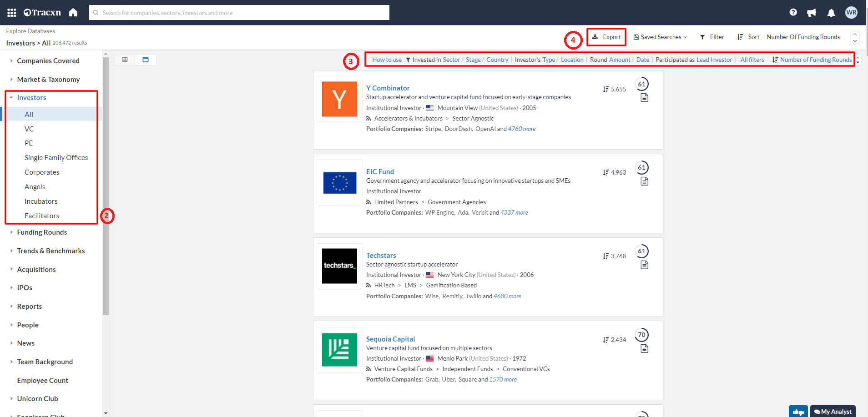Screen dimensions: 868x417
Task: Click Sequoia Capital score badge 70
Action: [x=641, y=335]
